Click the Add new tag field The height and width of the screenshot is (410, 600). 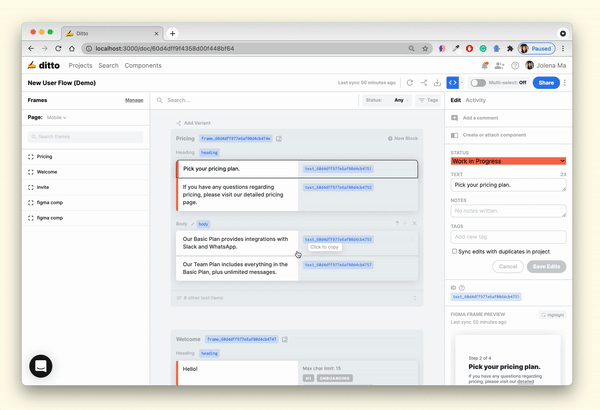pyautogui.click(x=508, y=237)
